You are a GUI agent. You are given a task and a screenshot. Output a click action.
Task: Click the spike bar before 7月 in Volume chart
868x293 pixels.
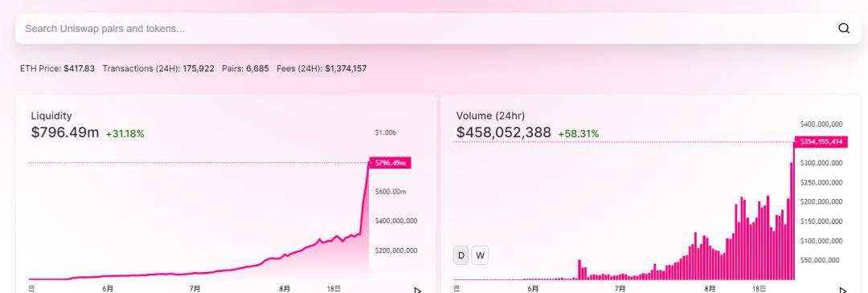coord(579,270)
